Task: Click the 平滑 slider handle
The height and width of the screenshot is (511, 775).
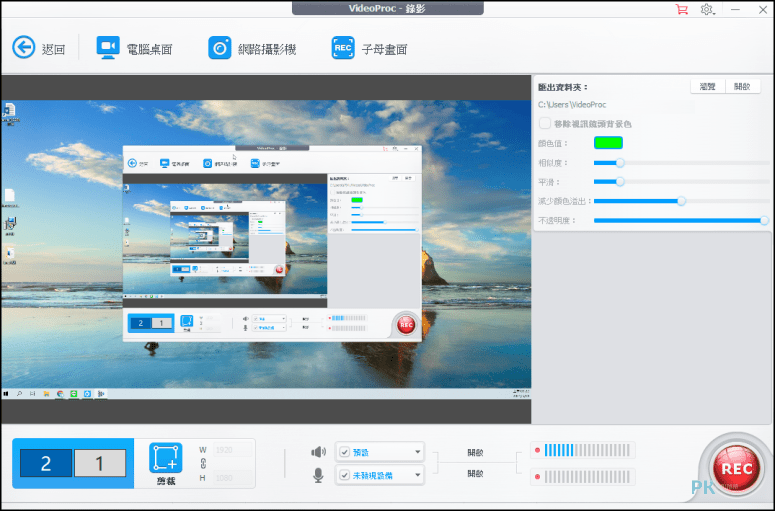Action: coord(620,182)
